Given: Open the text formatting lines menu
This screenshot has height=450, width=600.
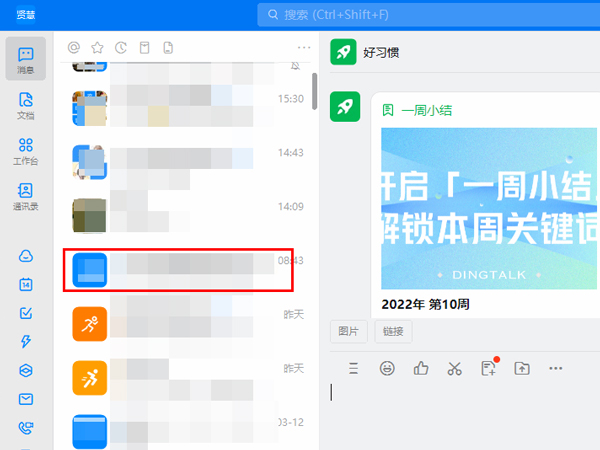Looking at the screenshot, I should 353,368.
